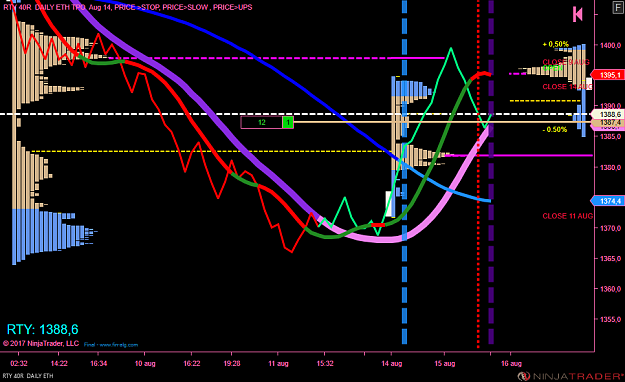
Task: Select the 1388,6 current price marker
Action: pos(607,114)
